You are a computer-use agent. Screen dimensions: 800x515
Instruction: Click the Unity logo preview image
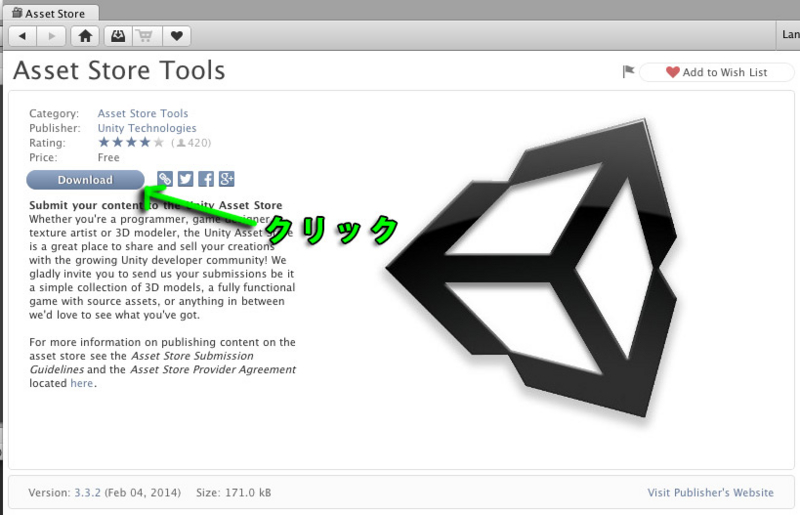tap(531, 267)
